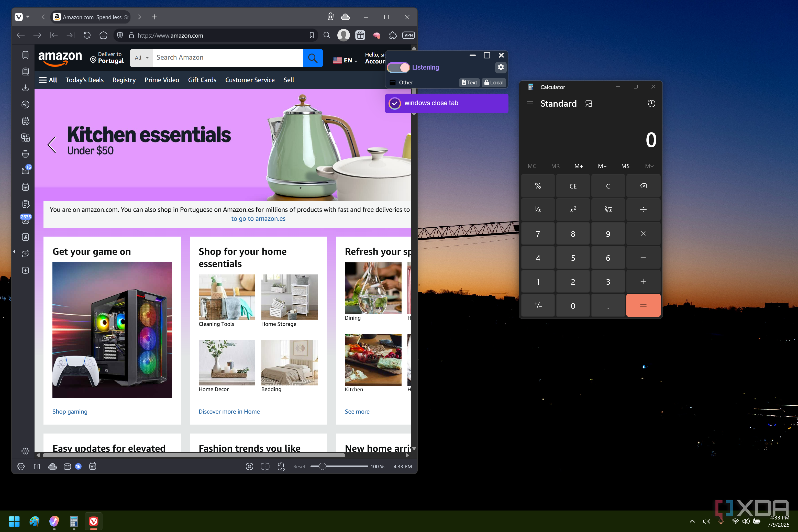Toggle the Listening switch off

pyautogui.click(x=398, y=68)
